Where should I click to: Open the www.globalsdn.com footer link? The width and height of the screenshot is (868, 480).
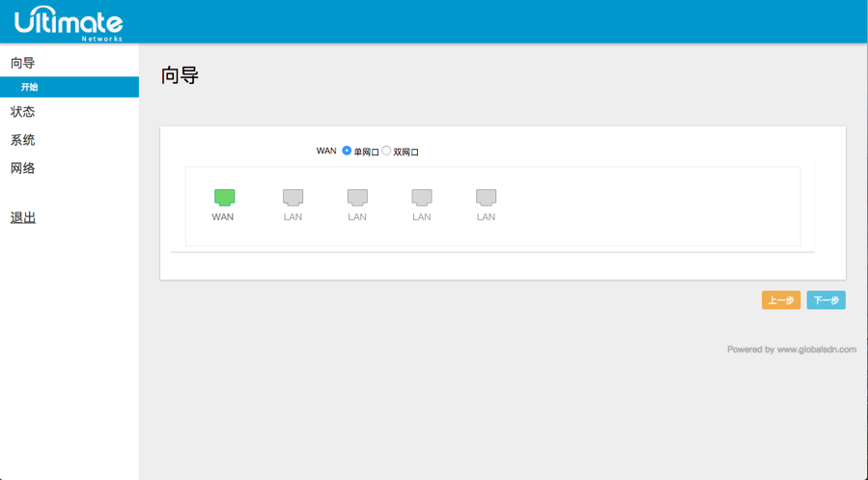pos(816,350)
